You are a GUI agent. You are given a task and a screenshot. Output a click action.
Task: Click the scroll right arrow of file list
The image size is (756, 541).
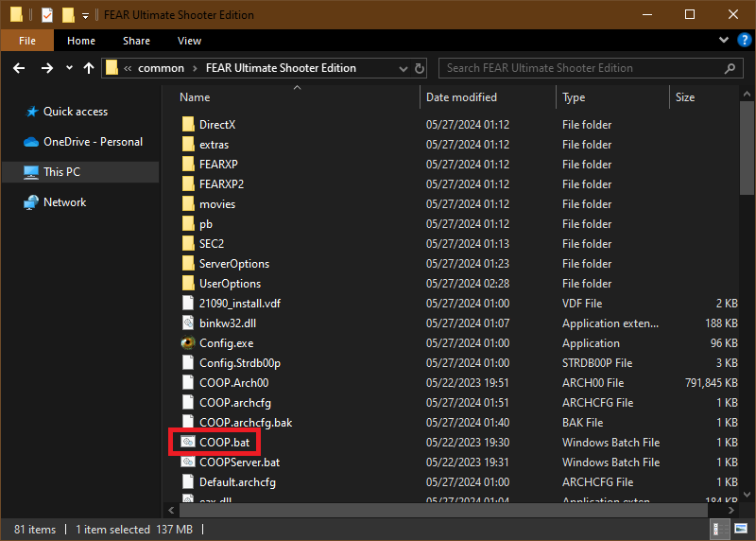[x=730, y=510]
